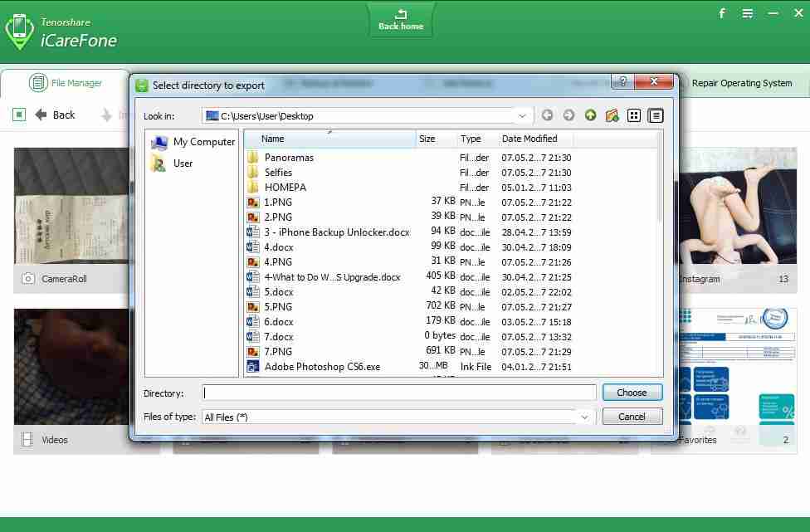Toggle the select-all checkbox beside Back
The image size is (810, 532).
[x=19, y=115]
